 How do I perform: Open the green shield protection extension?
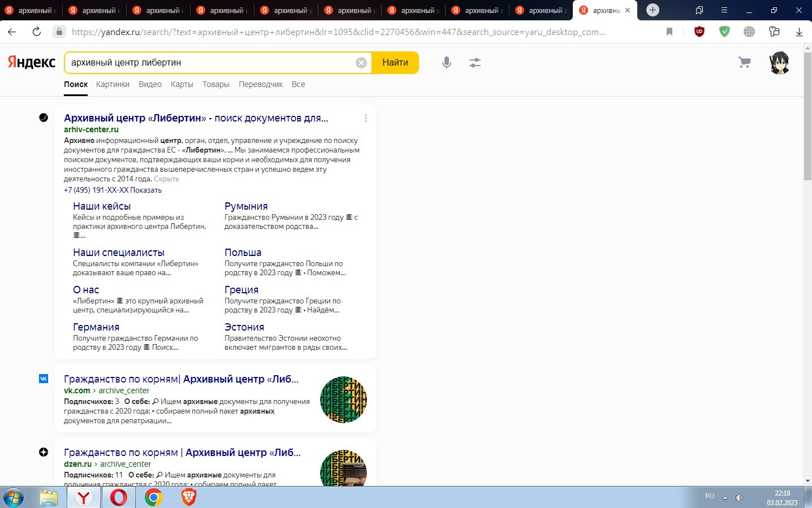[x=724, y=32]
